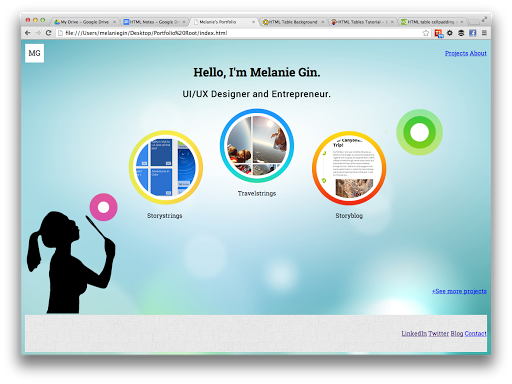Click the MG logo box
Viewport: 512px width, 384px height.
coord(34,53)
